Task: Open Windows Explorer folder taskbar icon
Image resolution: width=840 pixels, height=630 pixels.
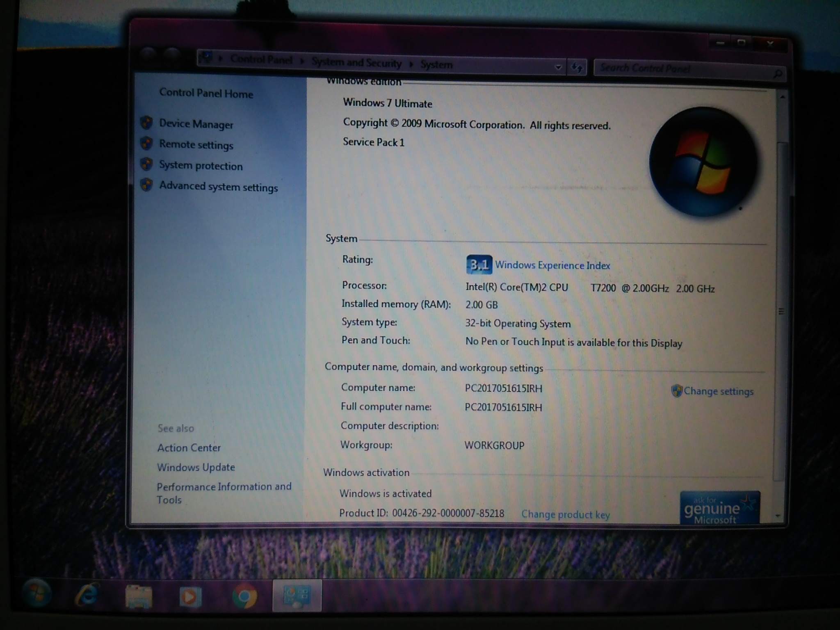Action: tap(139, 596)
